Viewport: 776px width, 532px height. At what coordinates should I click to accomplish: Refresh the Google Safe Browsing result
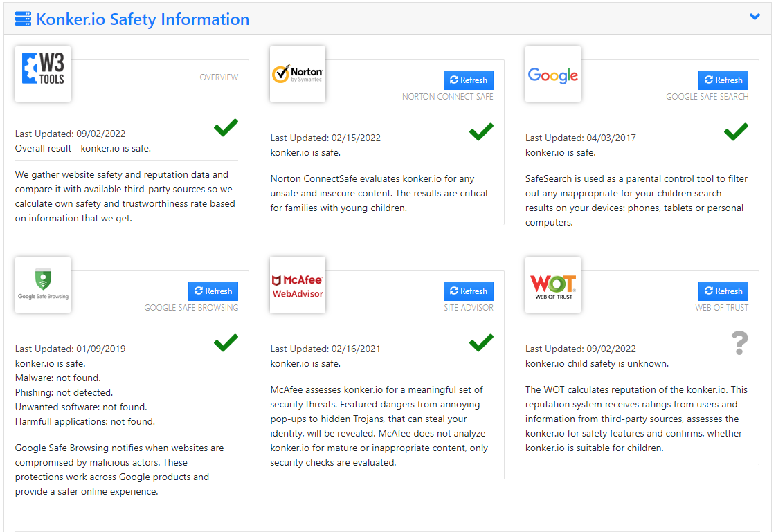point(213,291)
